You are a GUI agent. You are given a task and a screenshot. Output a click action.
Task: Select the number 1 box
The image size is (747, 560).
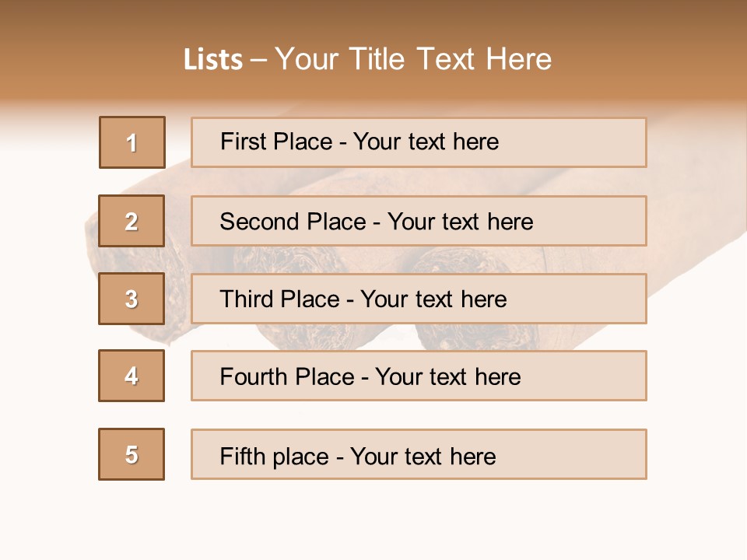[x=132, y=142]
